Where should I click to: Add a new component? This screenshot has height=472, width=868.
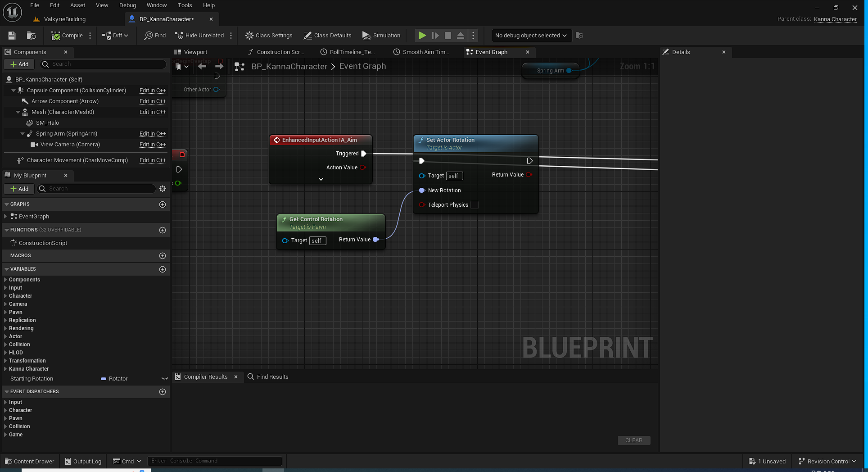(x=19, y=64)
